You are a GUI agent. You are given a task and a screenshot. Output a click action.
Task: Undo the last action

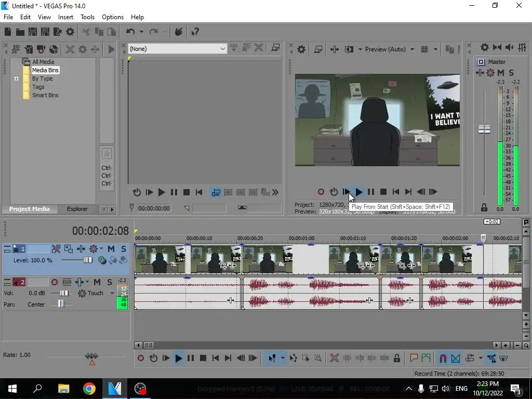pos(130,32)
